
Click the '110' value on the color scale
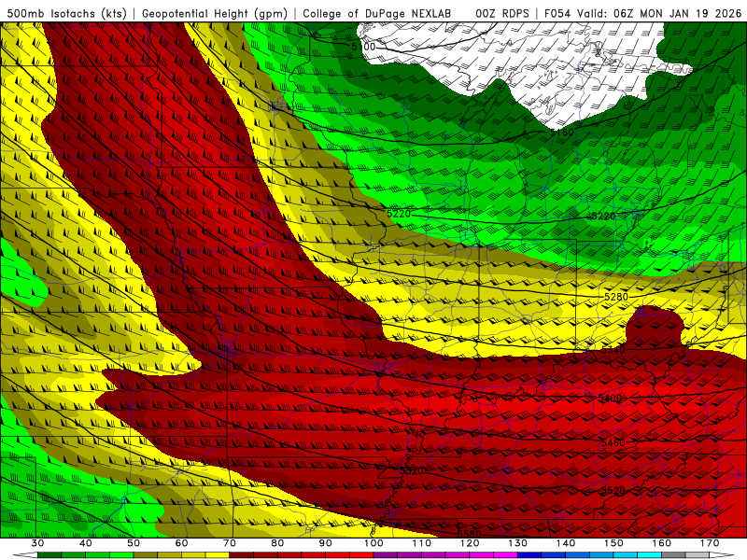pyautogui.click(x=422, y=543)
